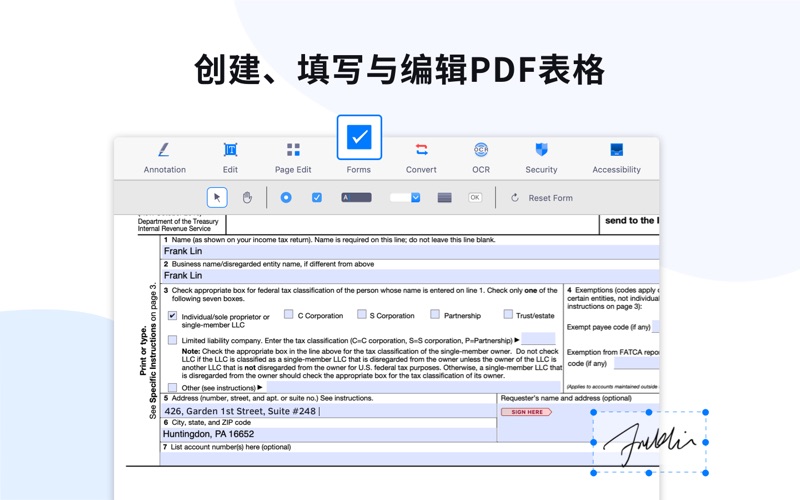Check the Trust/estate box

point(508,314)
